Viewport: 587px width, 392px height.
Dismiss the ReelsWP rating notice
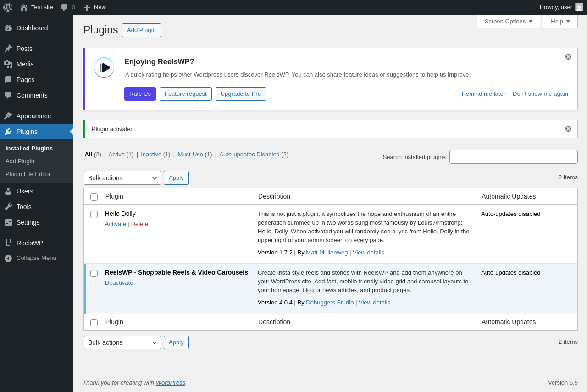click(568, 57)
